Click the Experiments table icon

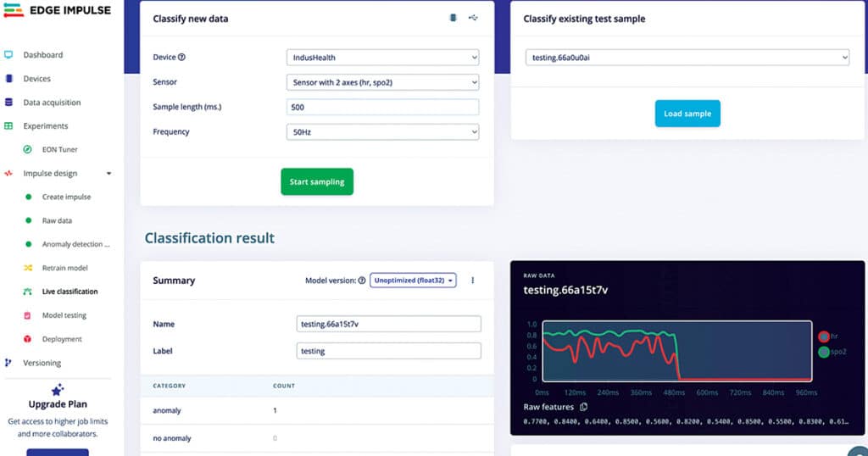[8, 126]
